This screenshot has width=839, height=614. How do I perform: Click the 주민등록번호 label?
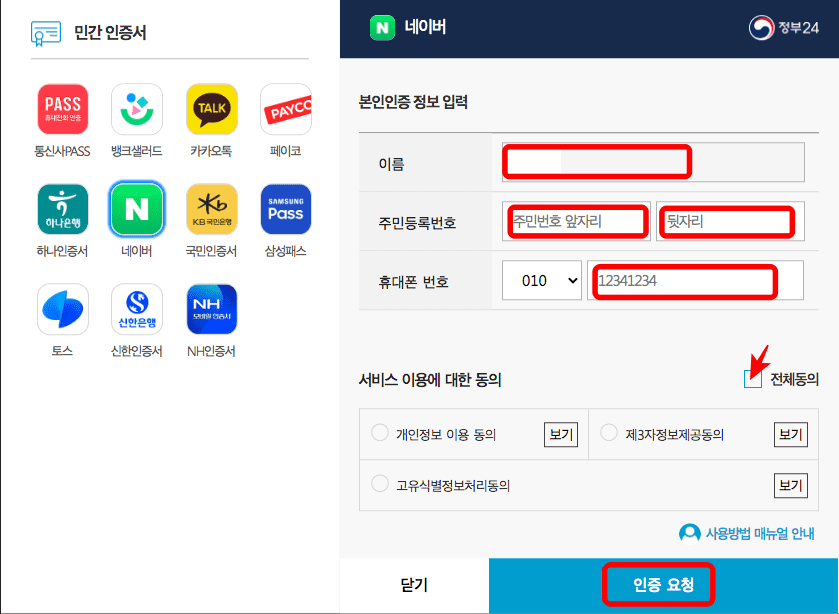(x=417, y=223)
